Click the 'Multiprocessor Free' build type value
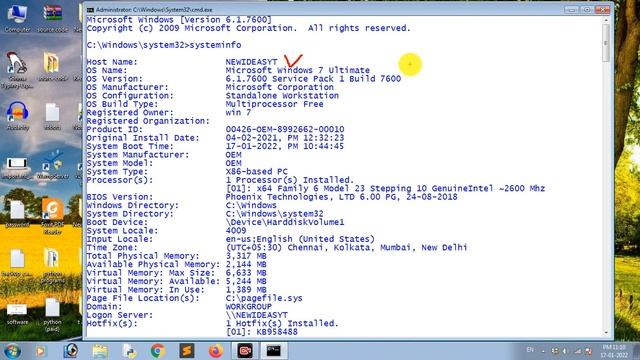The image size is (640, 360). click(x=274, y=104)
